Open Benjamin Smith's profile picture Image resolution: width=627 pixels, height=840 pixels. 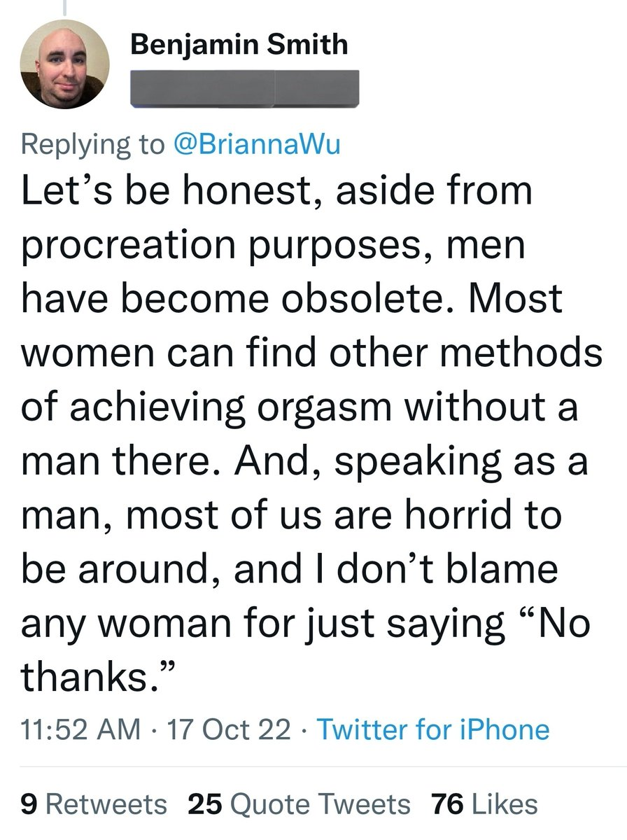[66, 64]
